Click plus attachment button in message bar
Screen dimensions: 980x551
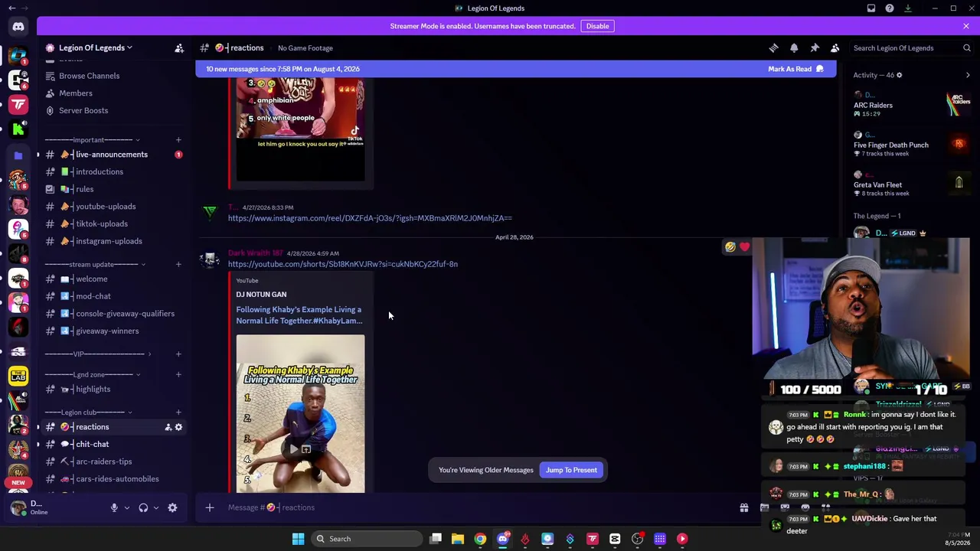click(x=209, y=507)
